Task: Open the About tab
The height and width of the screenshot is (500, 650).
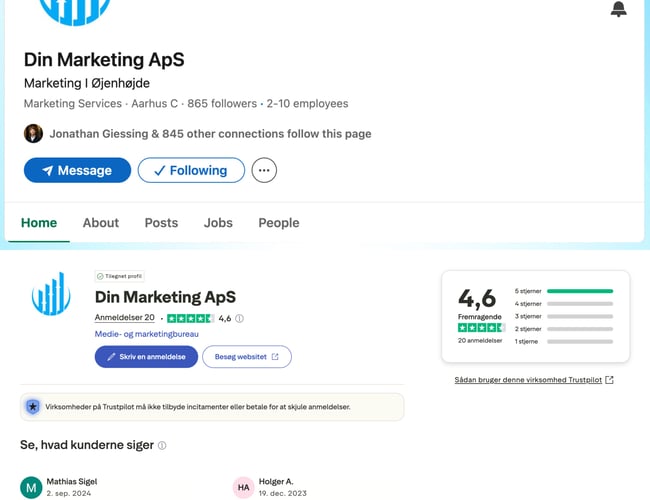Action: 101,223
